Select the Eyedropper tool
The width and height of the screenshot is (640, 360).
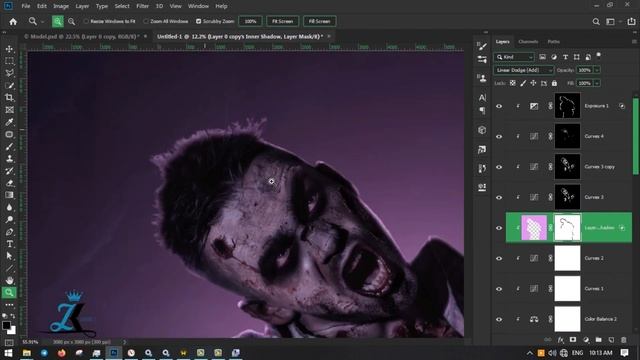click(9, 122)
